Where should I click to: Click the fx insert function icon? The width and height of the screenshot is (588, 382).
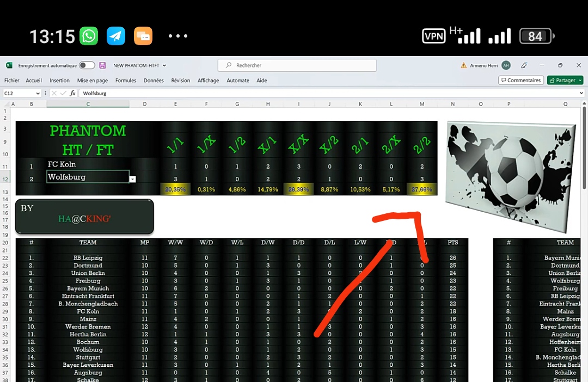pos(72,93)
